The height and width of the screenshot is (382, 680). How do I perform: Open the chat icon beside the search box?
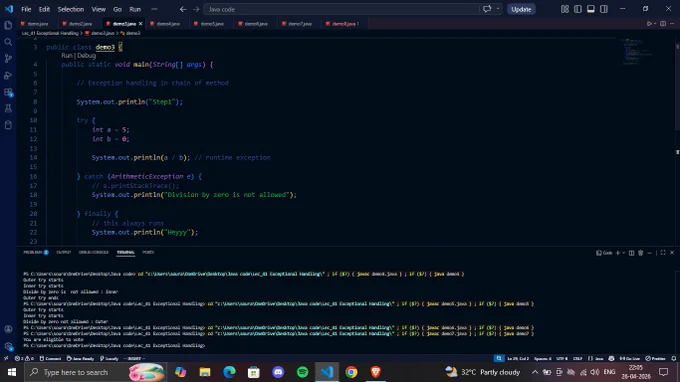pyautogui.click(x=487, y=9)
